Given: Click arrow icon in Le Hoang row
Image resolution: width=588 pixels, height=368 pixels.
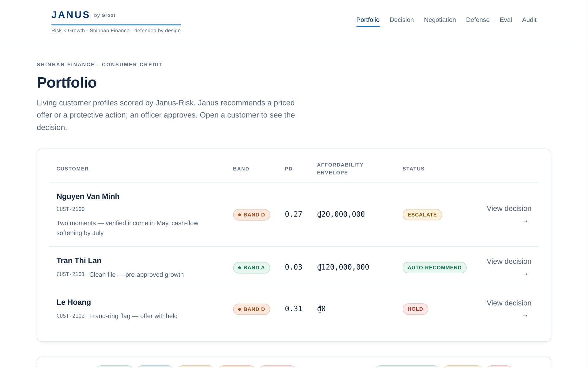Looking at the screenshot, I should pos(525,316).
